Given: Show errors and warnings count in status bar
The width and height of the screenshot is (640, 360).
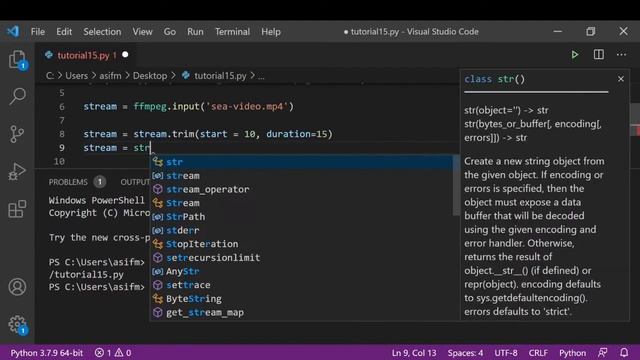Looking at the screenshot, I should point(113,353).
